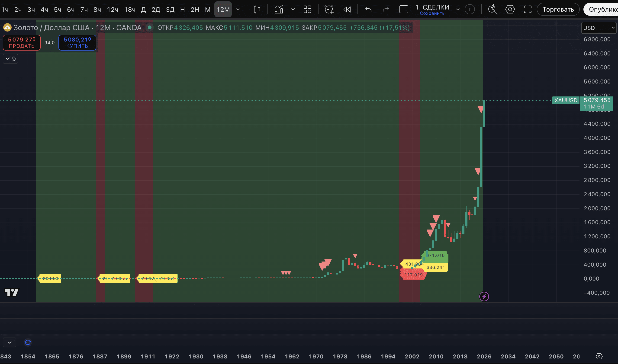
Task: Open the USD currency dropdown
Action: tap(598, 28)
